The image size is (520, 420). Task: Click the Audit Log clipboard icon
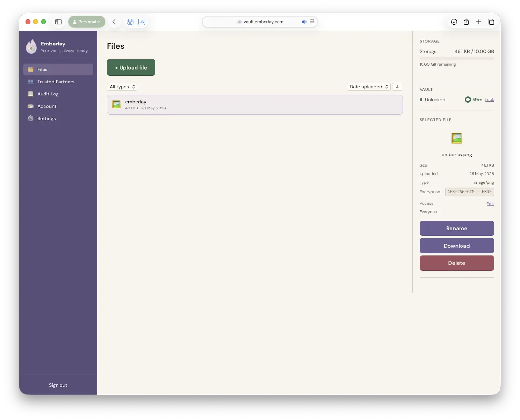coord(31,94)
